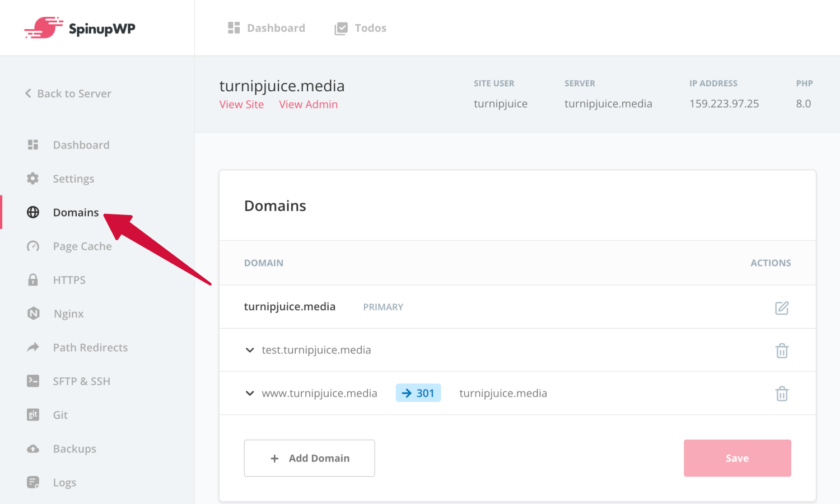Open the View Admin link
The width and height of the screenshot is (840, 504).
click(309, 104)
